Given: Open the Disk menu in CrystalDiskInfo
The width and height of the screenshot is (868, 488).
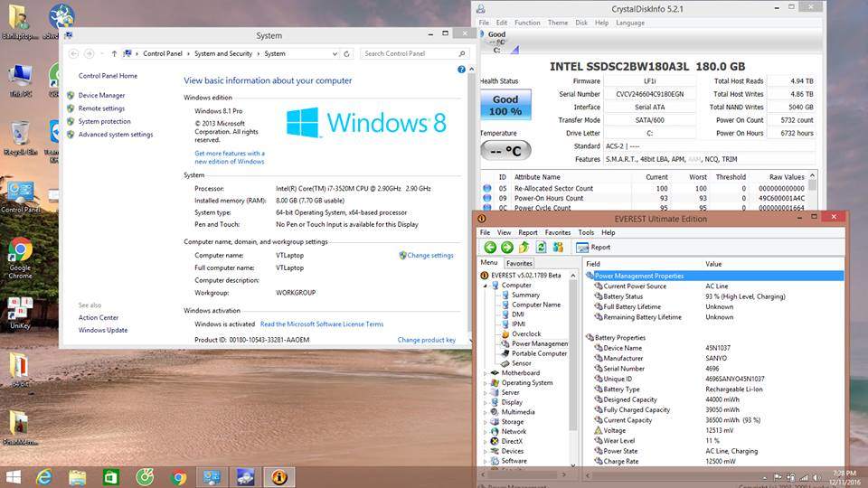Looking at the screenshot, I should (581, 23).
